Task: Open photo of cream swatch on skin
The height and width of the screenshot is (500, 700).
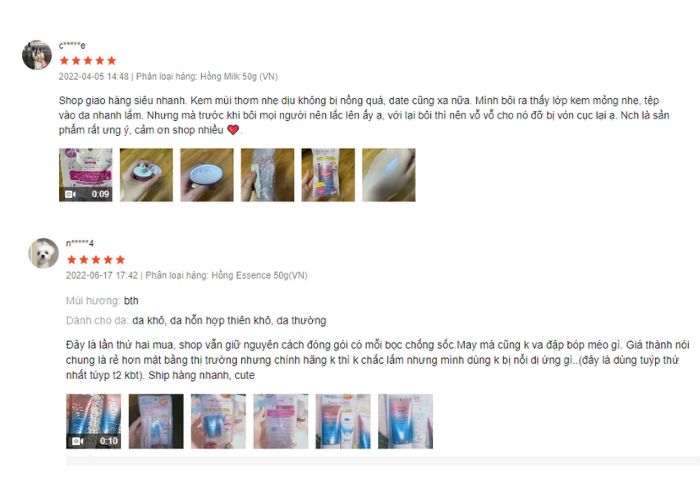Action: pyautogui.click(x=389, y=175)
